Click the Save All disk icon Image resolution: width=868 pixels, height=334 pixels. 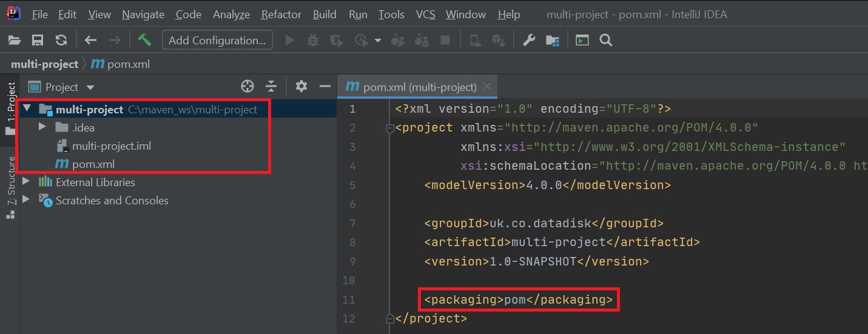tap(38, 40)
